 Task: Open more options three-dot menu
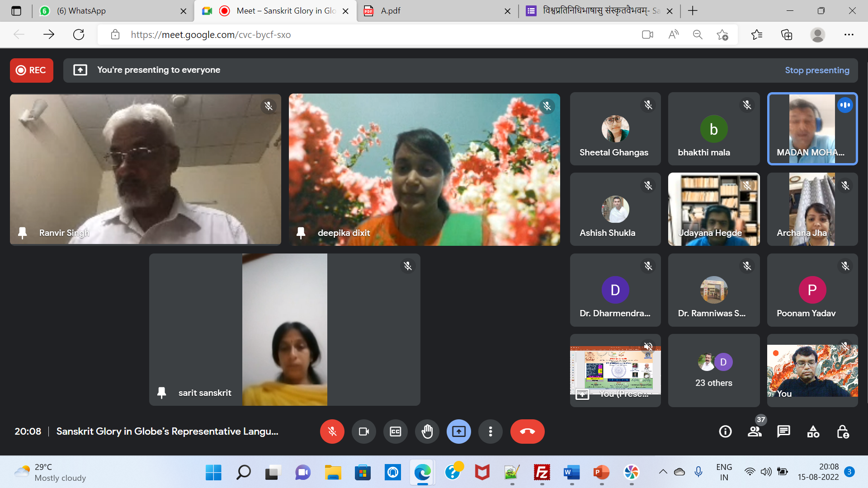tap(490, 432)
